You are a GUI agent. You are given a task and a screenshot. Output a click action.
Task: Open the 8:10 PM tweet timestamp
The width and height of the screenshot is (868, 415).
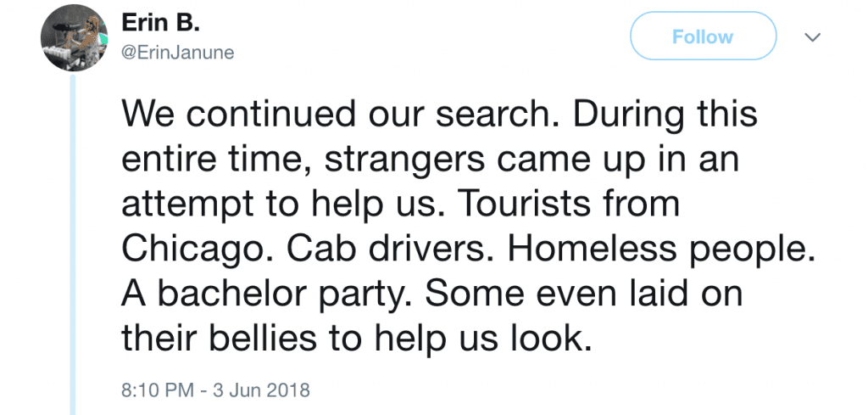(x=158, y=389)
